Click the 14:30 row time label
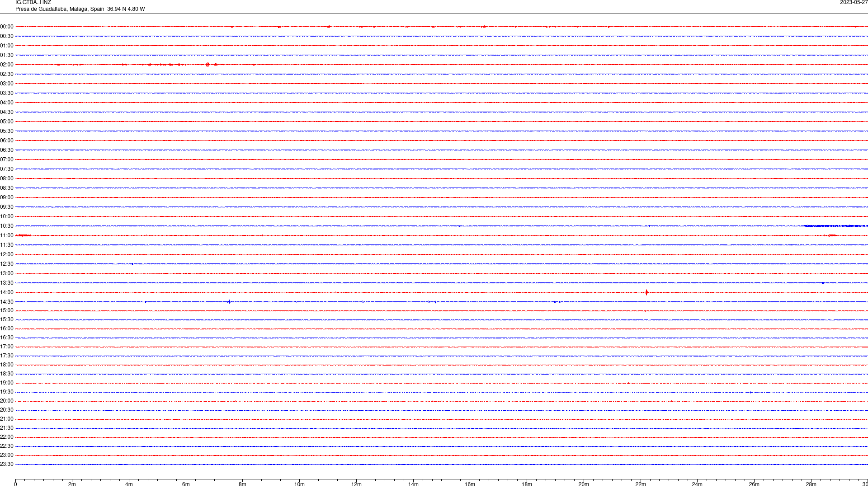The width and height of the screenshot is (868, 488). (x=7, y=302)
